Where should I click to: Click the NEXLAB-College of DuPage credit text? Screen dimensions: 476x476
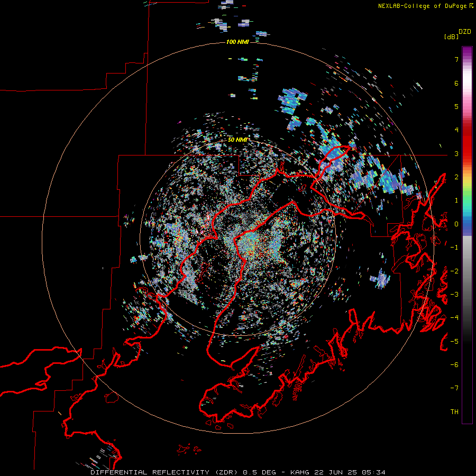[x=423, y=6]
